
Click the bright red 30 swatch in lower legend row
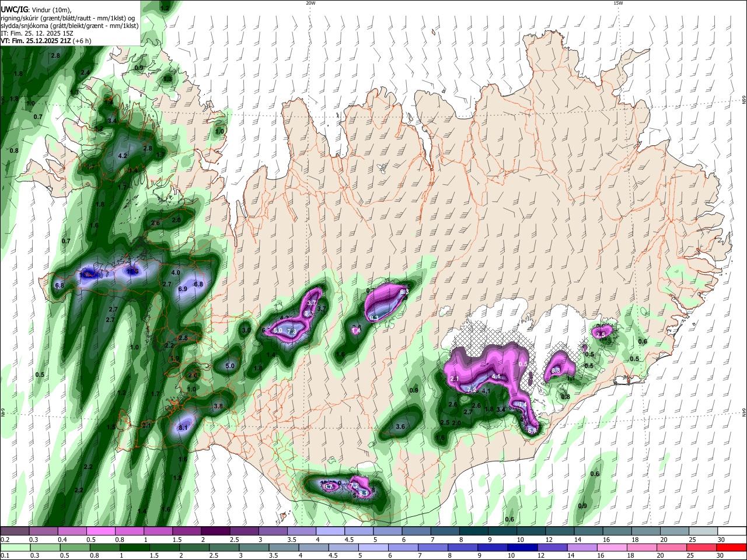[731, 547]
